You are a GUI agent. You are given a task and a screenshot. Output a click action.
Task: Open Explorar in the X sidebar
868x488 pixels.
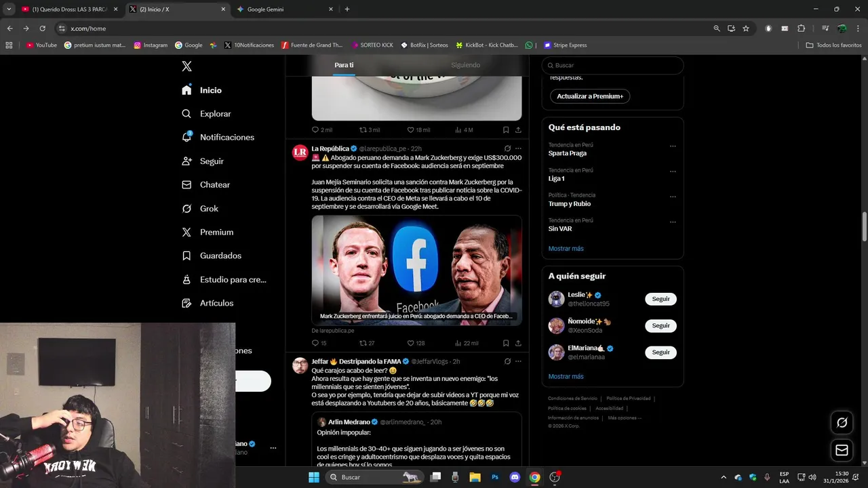click(207, 114)
